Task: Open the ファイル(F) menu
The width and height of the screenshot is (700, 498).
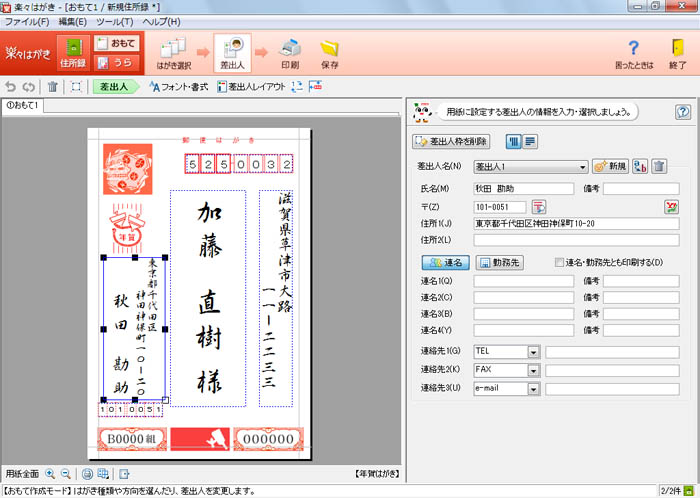Action: point(28,21)
